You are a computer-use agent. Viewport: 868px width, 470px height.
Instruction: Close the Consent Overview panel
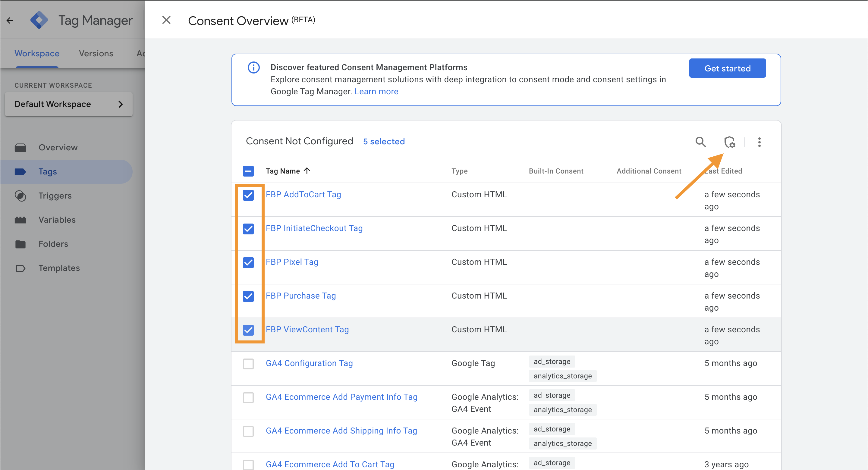[x=166, y=20]
